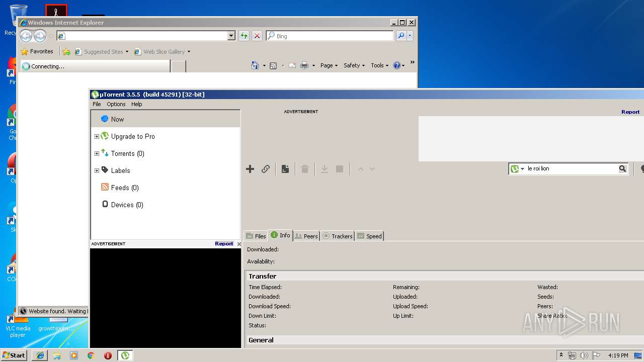The width and height of the screenshot is (644, 362).
Task: Click Add to Favorites Bar star icon
Action: 66,51
